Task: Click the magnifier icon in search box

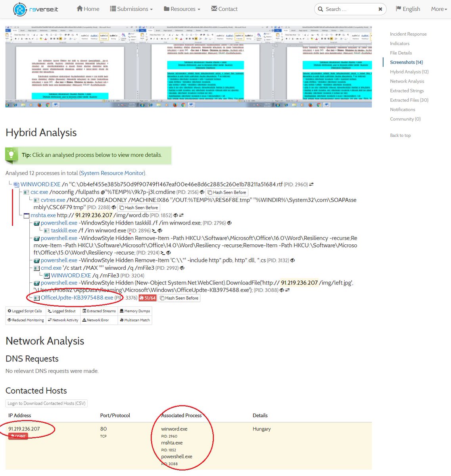Action: coord(320,9)
